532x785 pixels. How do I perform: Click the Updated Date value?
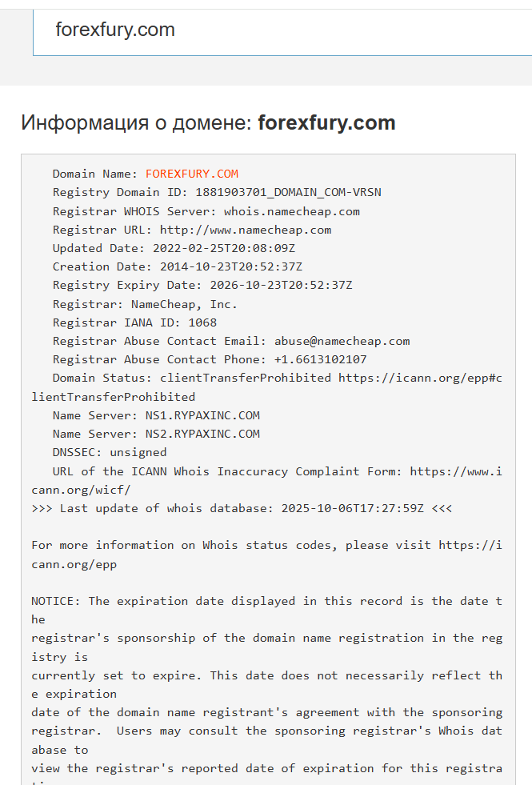coord(226,248)
